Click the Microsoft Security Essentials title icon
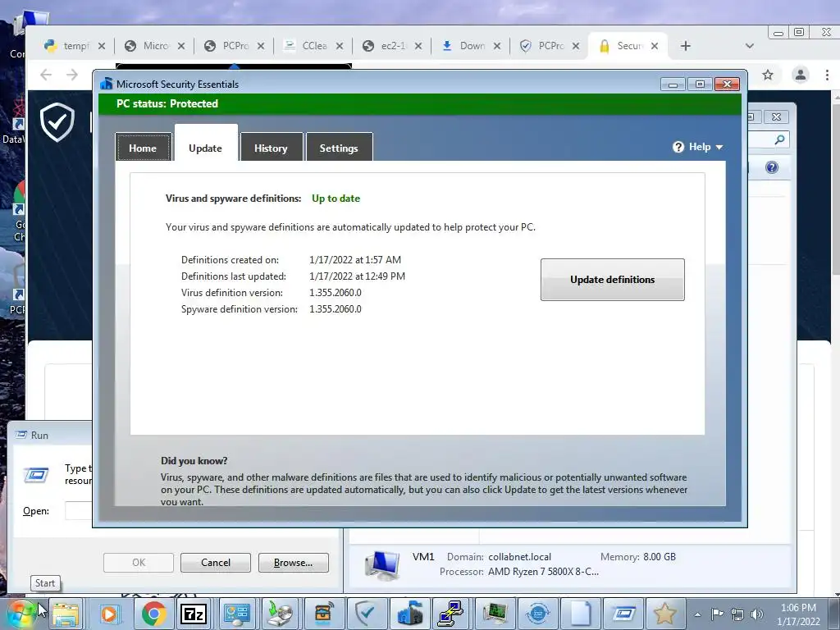 tap(107, 84)
